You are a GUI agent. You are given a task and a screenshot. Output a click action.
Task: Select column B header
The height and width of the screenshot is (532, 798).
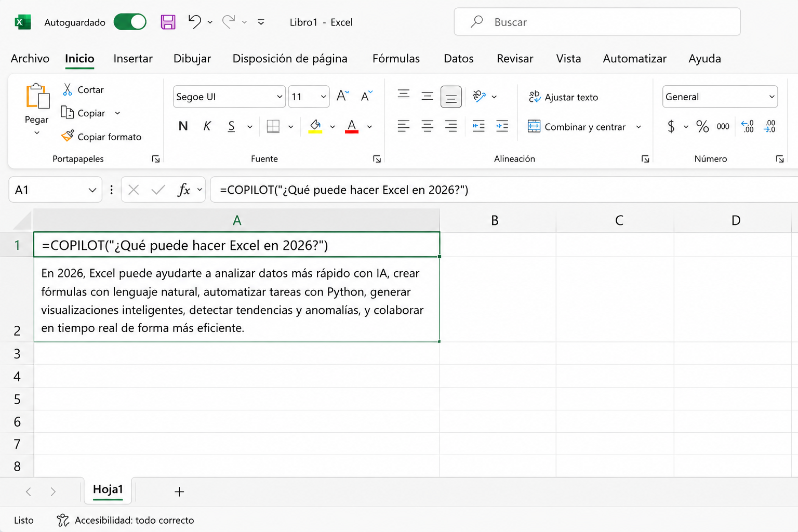pos(498,220)
